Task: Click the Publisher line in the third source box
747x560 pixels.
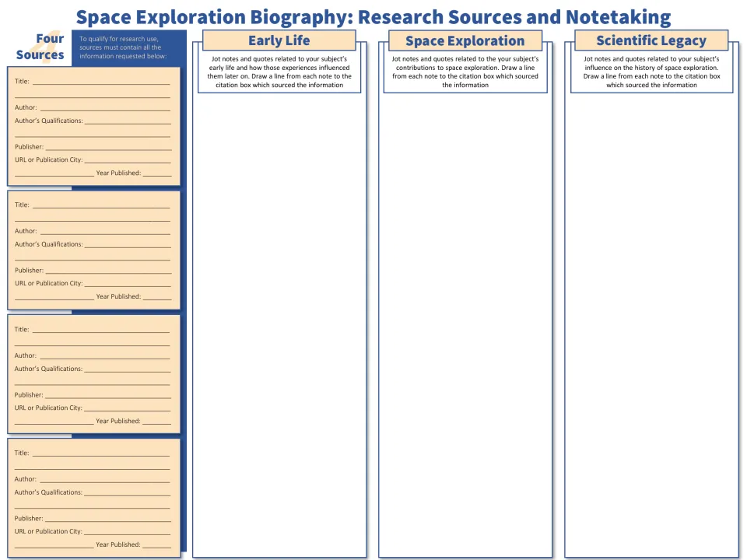Action: point(109,395)
